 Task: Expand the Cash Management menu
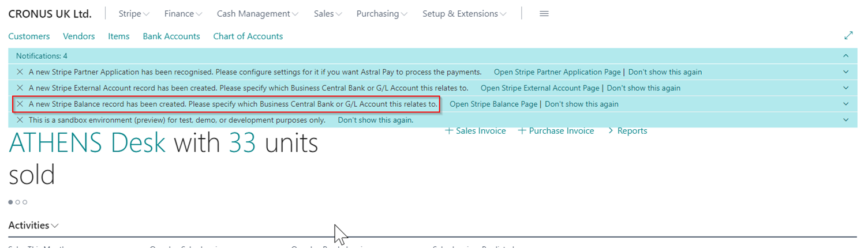257,14
